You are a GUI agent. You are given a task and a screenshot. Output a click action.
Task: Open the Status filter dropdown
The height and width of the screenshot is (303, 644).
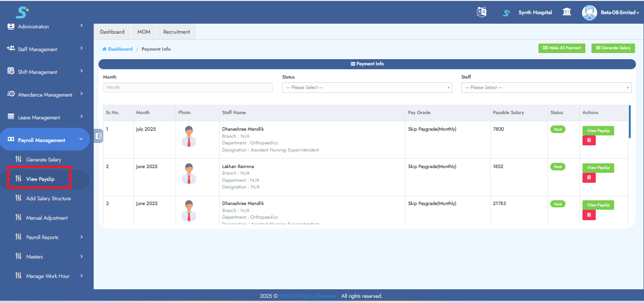(x=367, y=88)
